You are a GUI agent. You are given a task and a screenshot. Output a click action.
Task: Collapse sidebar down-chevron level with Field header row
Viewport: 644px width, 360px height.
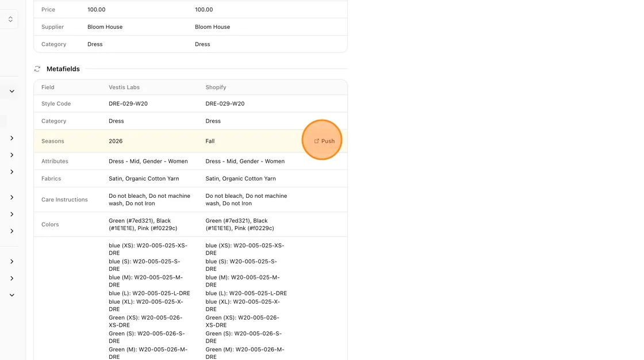pyautogui.click(x=12, y=91)
